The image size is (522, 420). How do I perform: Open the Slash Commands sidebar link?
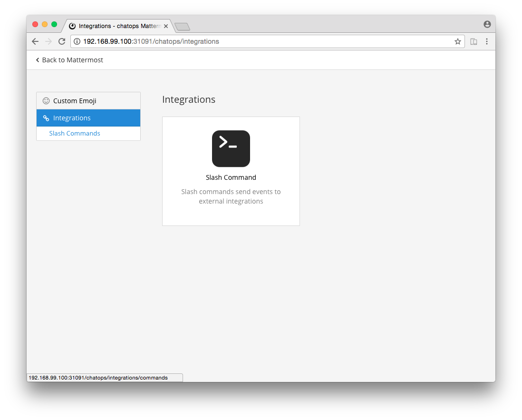75,133
